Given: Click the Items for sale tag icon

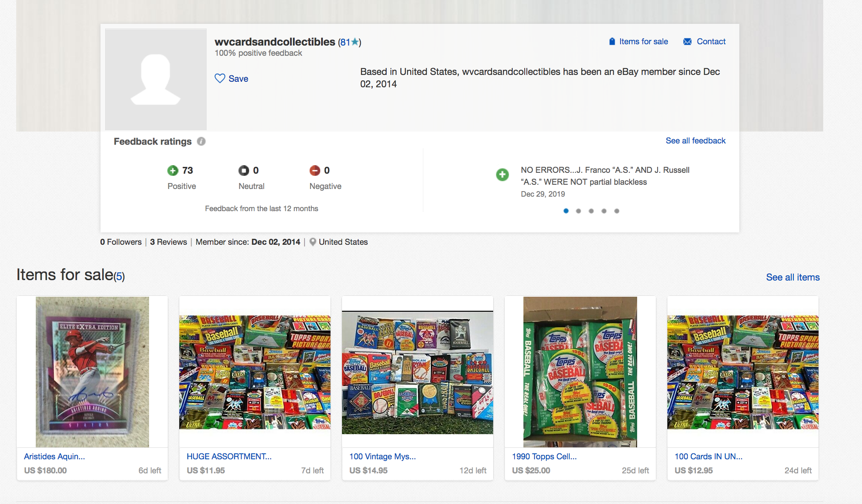Looking at the screenshot, I should (612, 41).
